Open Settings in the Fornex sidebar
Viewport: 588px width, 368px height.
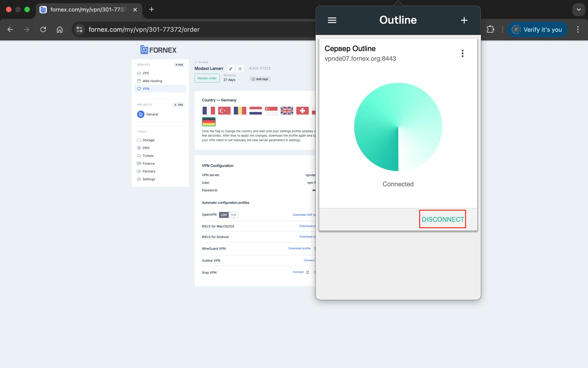click(x=146, y=179)
